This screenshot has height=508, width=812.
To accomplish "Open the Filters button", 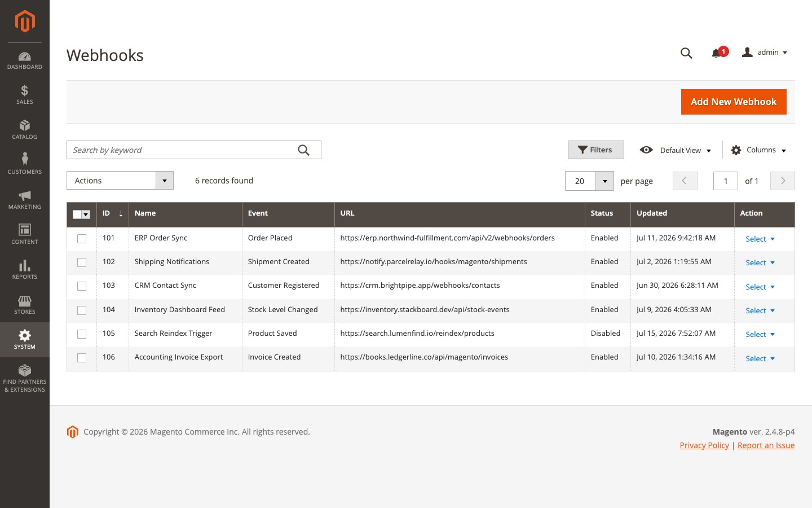I will coord(595,150).
